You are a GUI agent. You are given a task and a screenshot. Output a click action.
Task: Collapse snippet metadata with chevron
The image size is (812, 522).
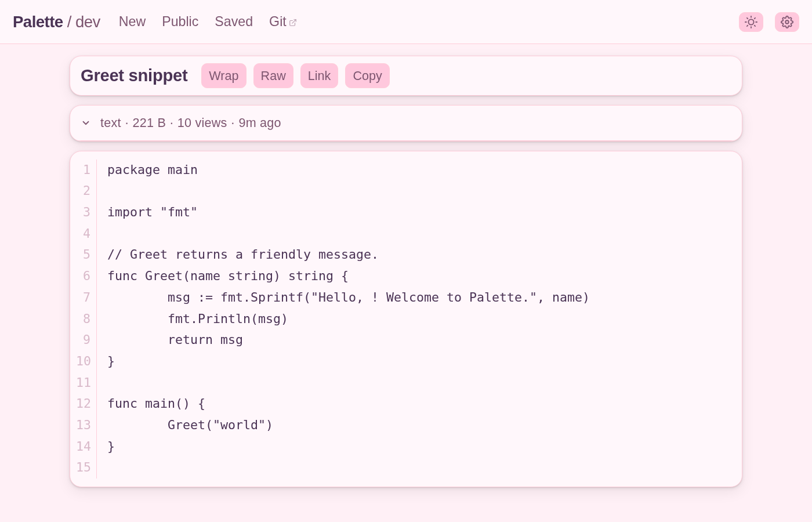(x=86, y=123)
